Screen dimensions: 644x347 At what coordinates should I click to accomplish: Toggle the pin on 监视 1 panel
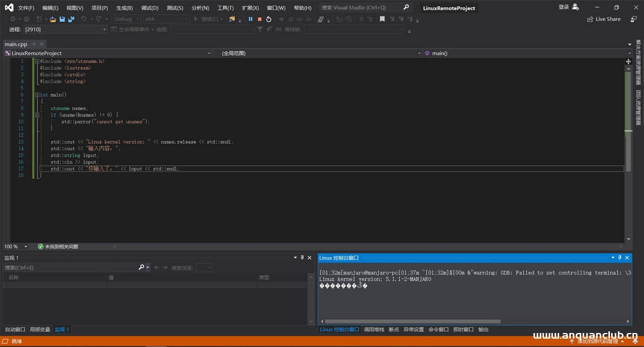click(302, 257)
